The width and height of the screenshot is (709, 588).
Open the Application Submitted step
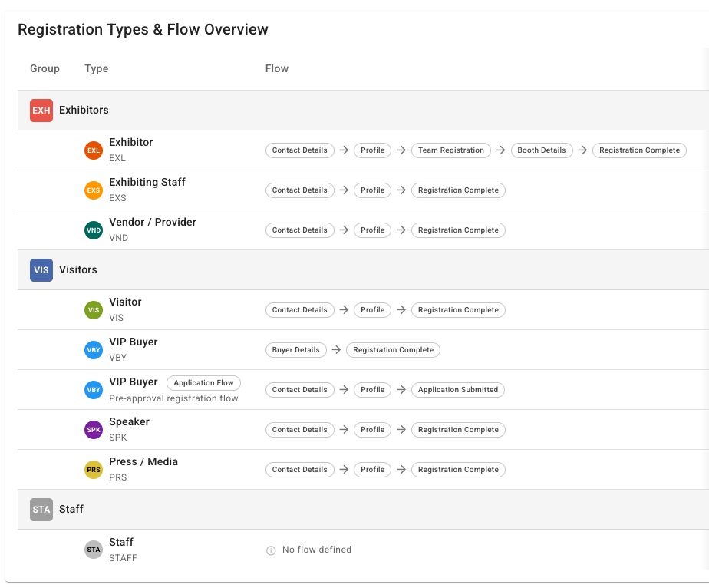click(457, 390)
